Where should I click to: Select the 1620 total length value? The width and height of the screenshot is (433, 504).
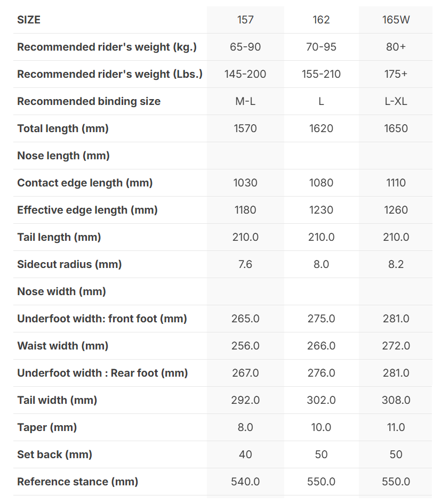(x=321, y=128)
